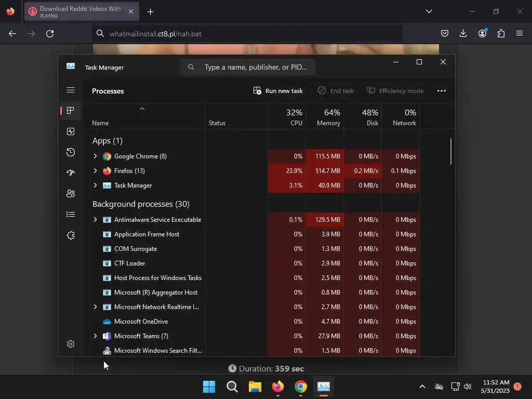Open Firefox list all tabs arrow
Screen dimensions: 532x399
[x=429, y=11]
